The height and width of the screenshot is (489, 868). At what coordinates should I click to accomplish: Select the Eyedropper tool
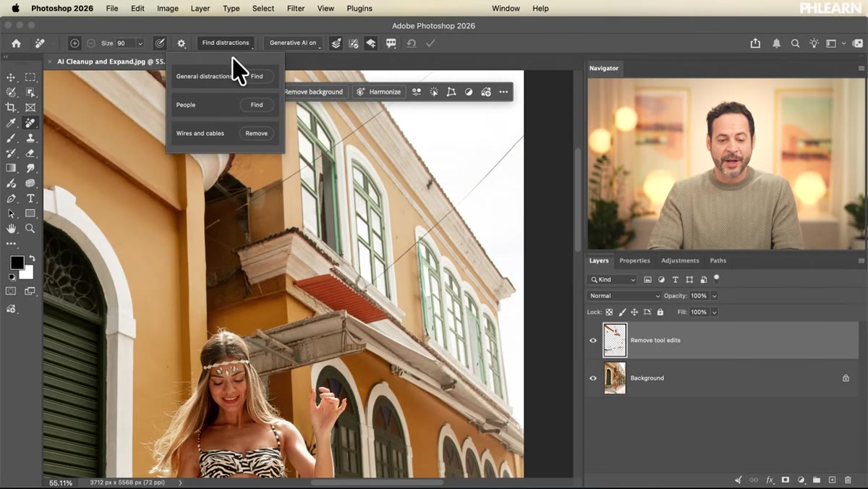click(x=11, y=123)
